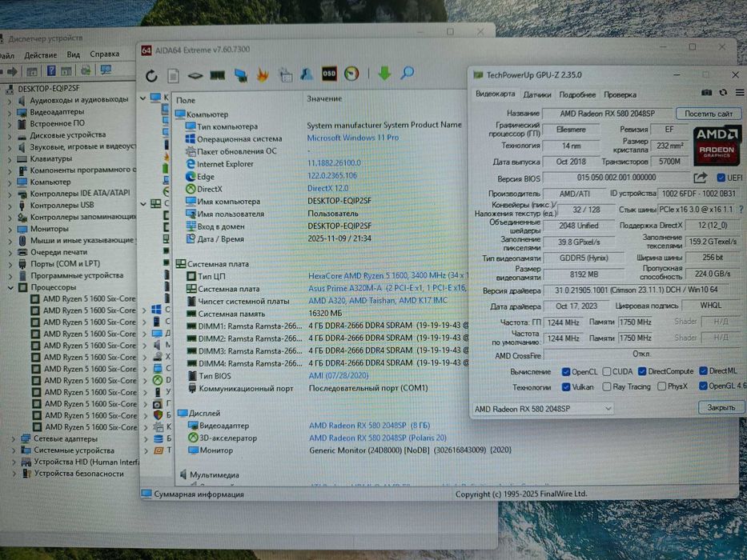Open the GPU selection dropdown in GPU-Z
747x560 pixels.
pyautogui.click(x=543, y=409)
